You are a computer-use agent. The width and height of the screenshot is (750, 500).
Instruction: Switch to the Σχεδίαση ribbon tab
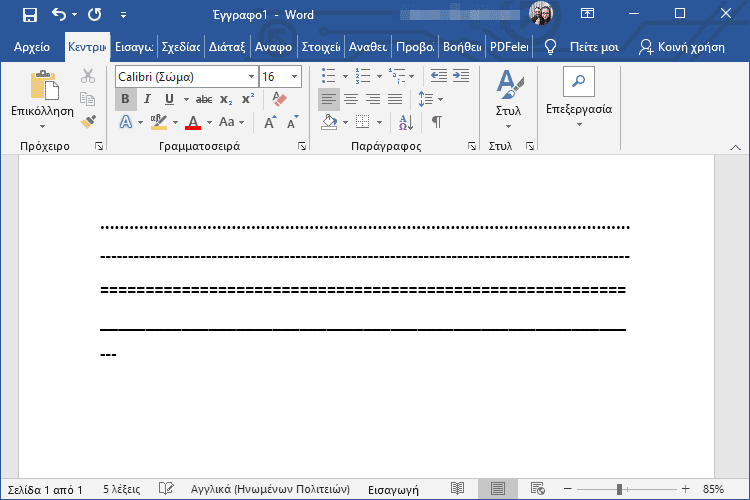coord(181,47)
